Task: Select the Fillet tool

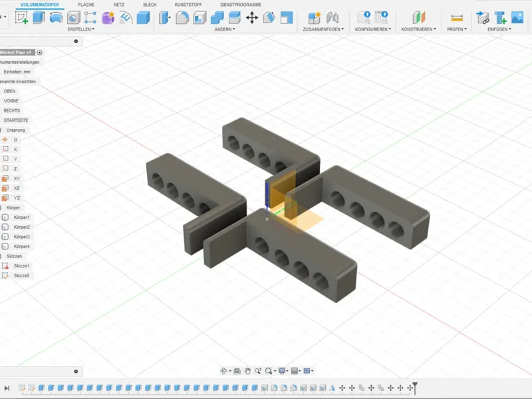Action: pyautogui.click(x=182, y=18)
